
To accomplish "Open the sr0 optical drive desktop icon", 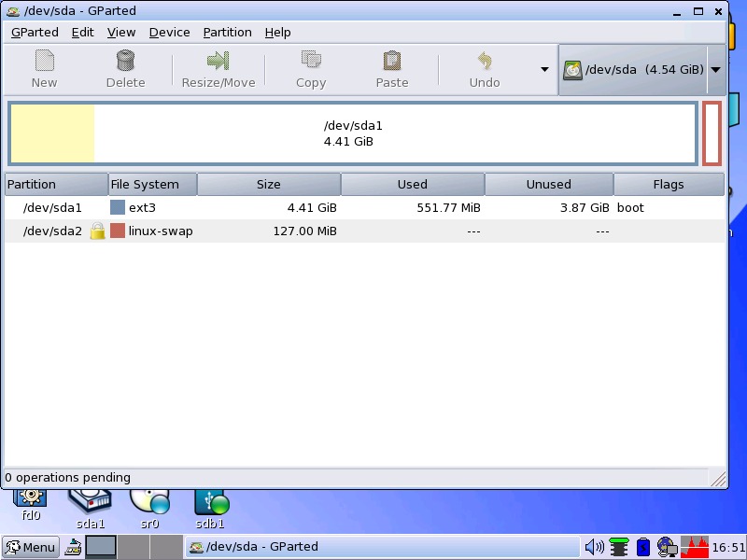I will (x=149, y=509).
